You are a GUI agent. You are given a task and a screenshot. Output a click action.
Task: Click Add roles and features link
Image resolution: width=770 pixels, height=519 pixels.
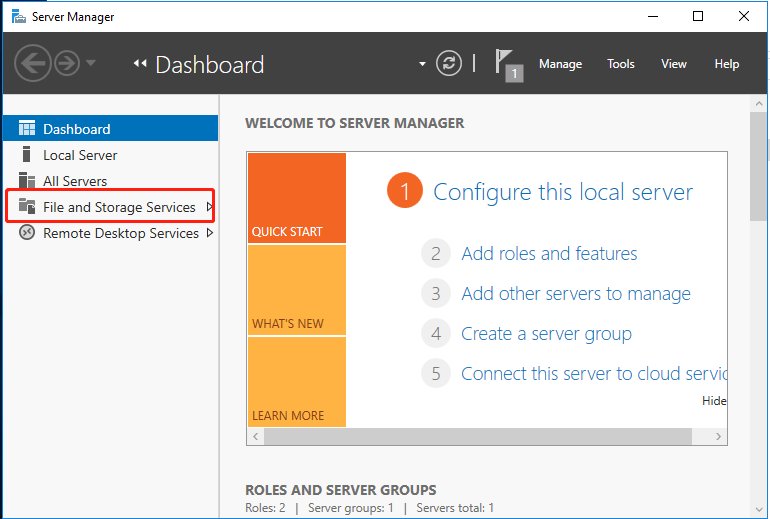[549, 254]
